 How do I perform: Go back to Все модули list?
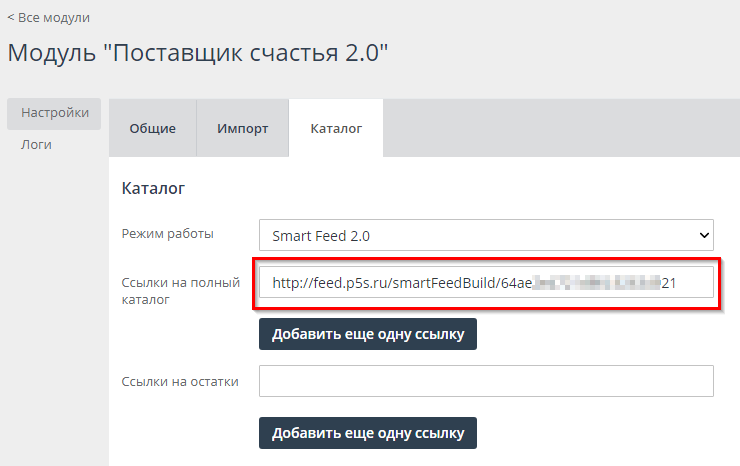pos(53,17)
